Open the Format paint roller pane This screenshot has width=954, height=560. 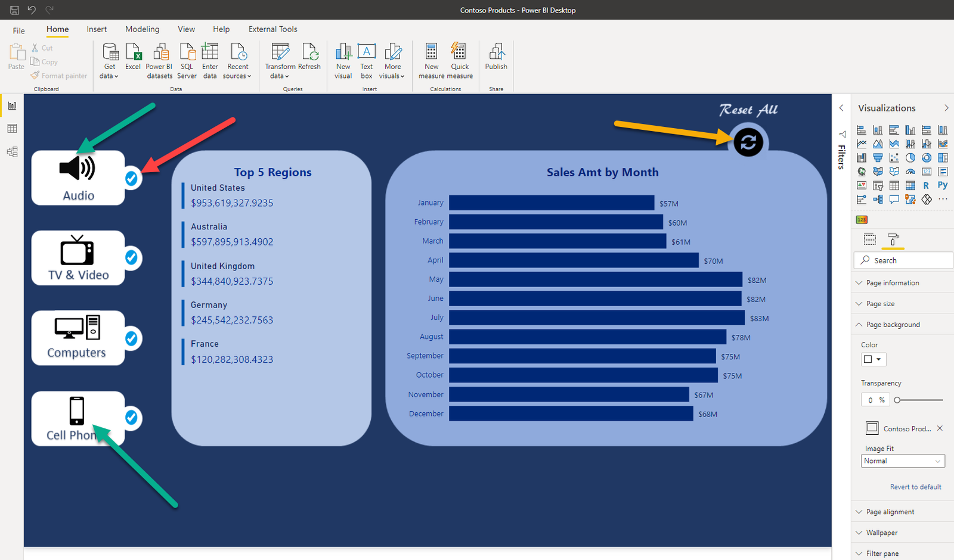(893, 239)
